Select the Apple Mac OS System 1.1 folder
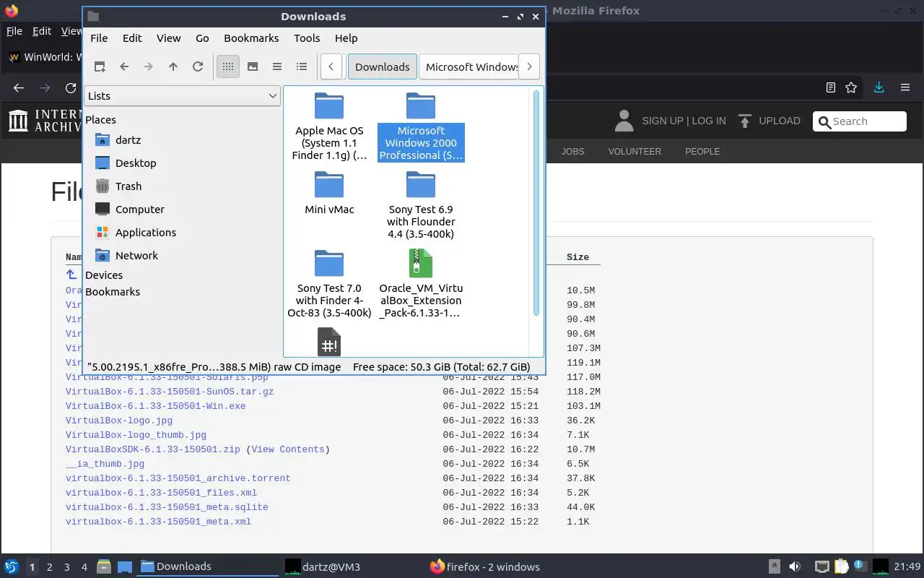The image size is (924, 578). coord(330,126)
